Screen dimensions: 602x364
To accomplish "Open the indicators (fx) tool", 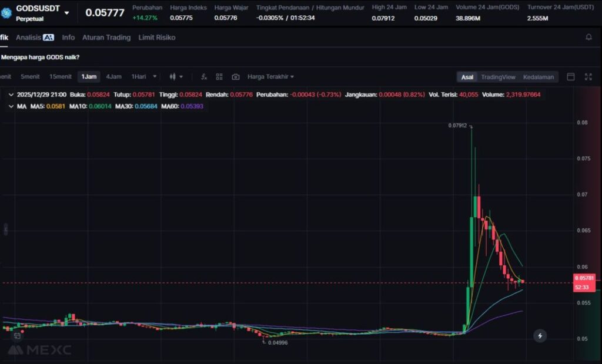I will (x=204, y=77).
